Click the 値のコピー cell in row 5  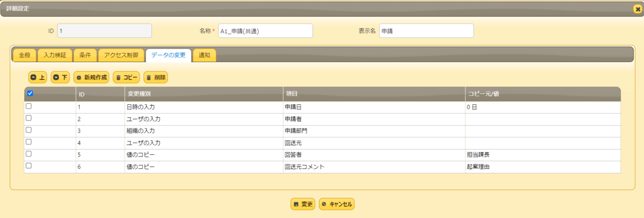pos(204,155)
